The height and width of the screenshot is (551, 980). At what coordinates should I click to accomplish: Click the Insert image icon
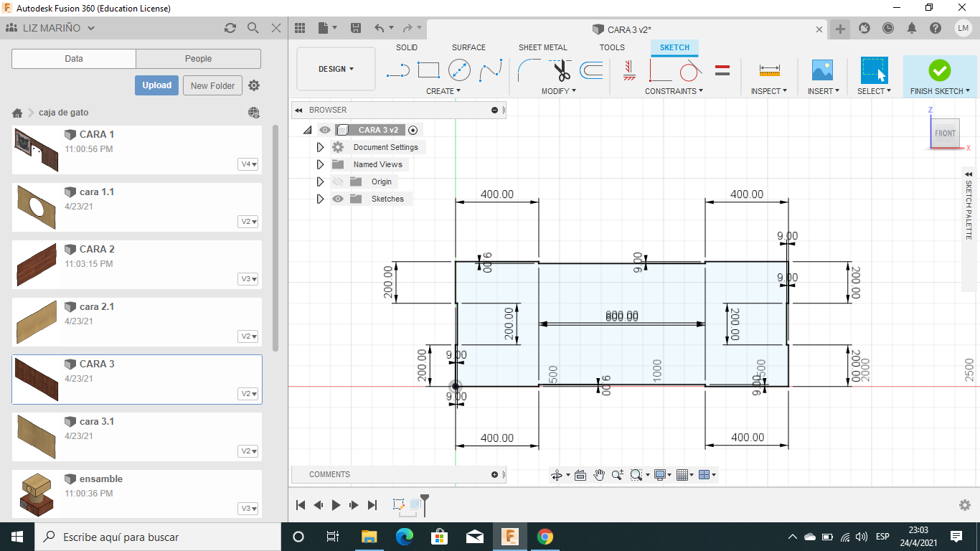tap(822, 70)
